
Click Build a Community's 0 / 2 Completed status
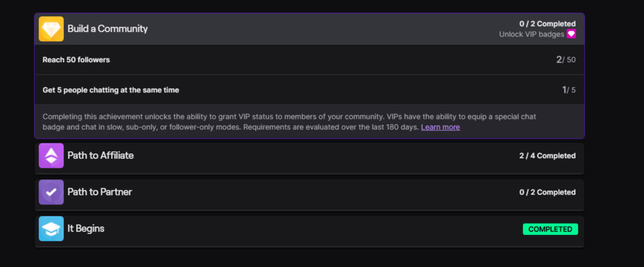click(547, 23)
